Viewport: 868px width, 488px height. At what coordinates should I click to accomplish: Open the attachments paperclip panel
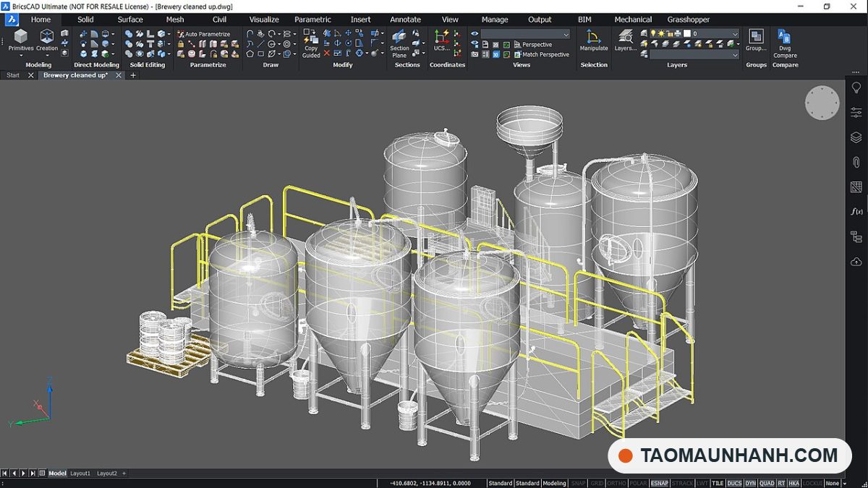(x=856, y=162)
